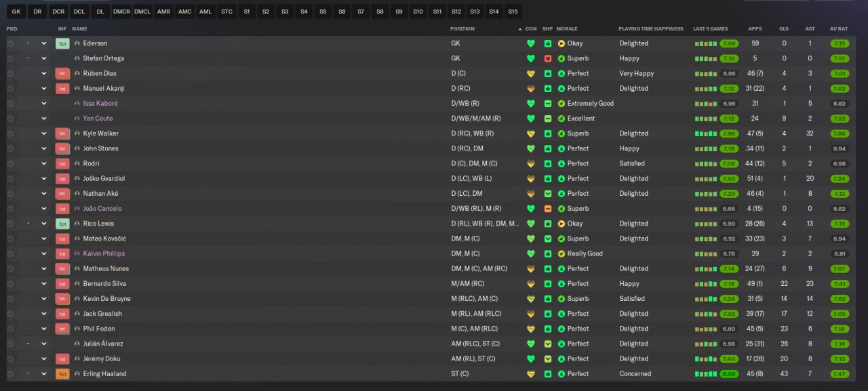Select the GK position button

(16, 12)
